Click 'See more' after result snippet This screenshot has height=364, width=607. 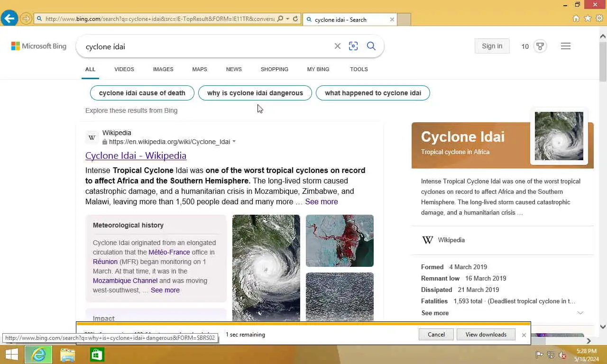[322, 201]
